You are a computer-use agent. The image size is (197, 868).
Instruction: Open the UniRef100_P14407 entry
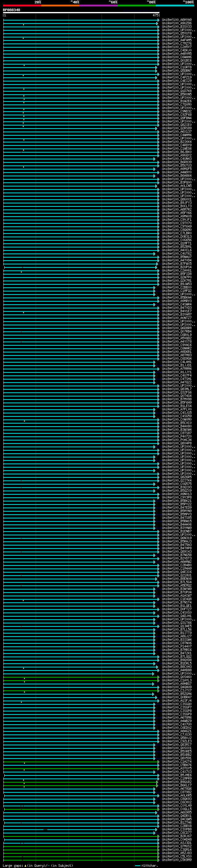pyautogui.click(x=177, y=647)
